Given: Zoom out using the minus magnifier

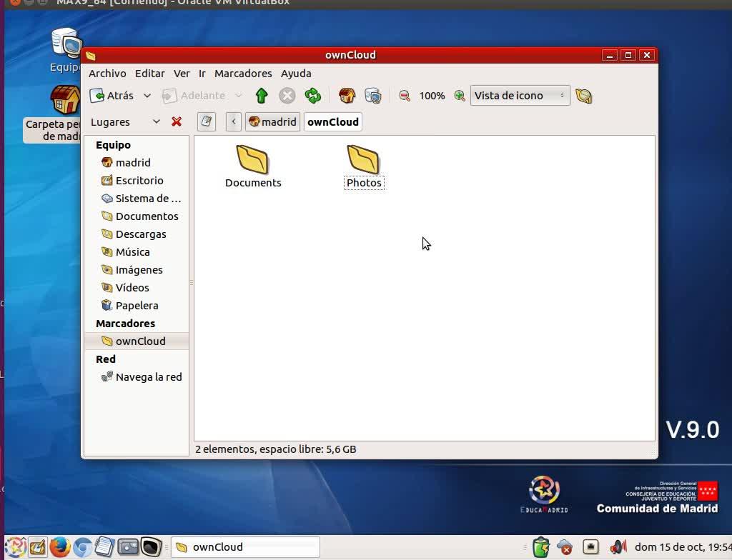Looking at the screenshot, I should [x=405, y=96].
